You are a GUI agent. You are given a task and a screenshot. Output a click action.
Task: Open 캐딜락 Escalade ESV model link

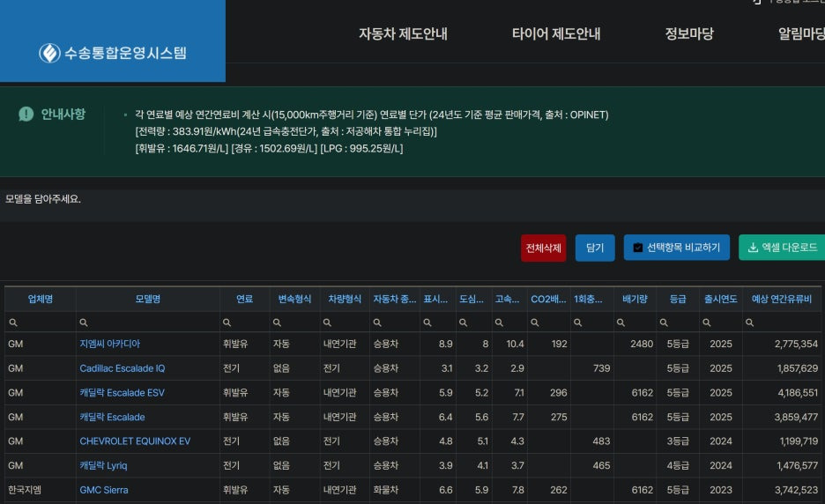pyautogui.click(x=122, y=392)
